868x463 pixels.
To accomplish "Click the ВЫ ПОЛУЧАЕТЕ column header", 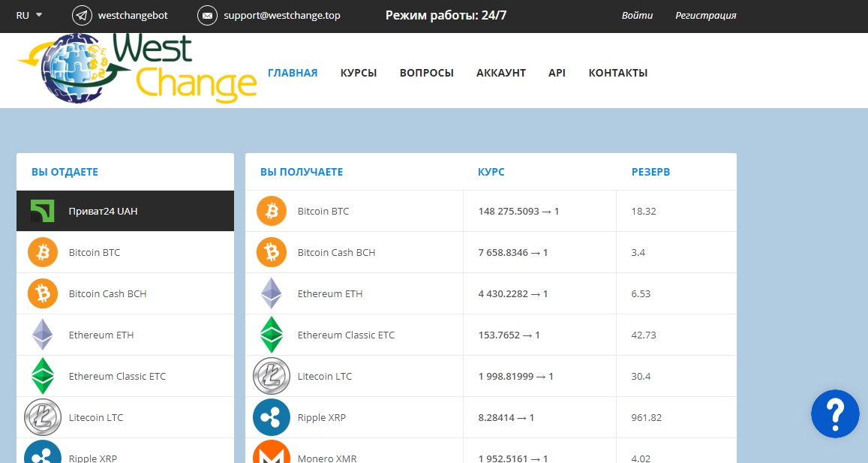I will [x=302, y=172].
